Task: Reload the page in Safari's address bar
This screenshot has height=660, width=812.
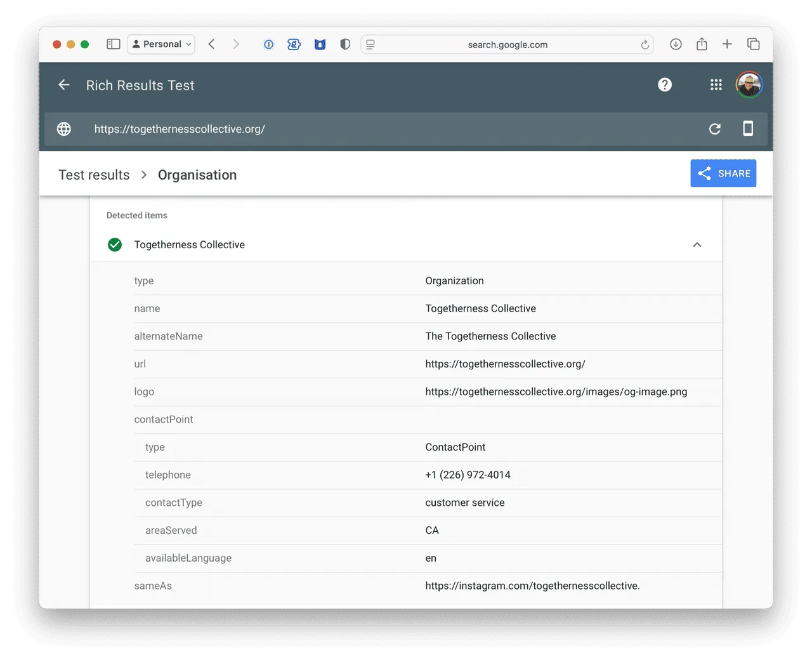Action: [x=645, y=44]
